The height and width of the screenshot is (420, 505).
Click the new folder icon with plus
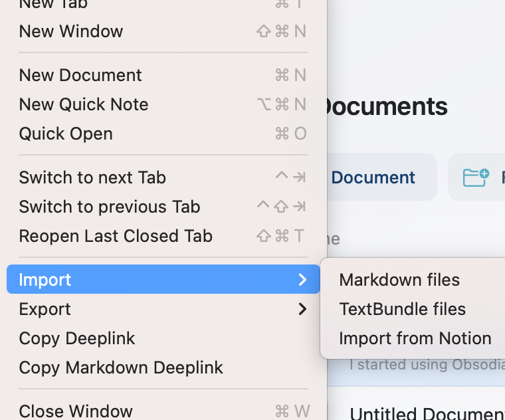point(476,177)
